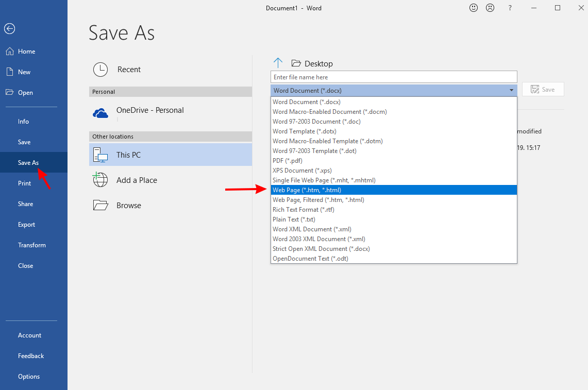The image size is (588, 390).
Task: Select This PC location
Action: [x=171, y=155]
